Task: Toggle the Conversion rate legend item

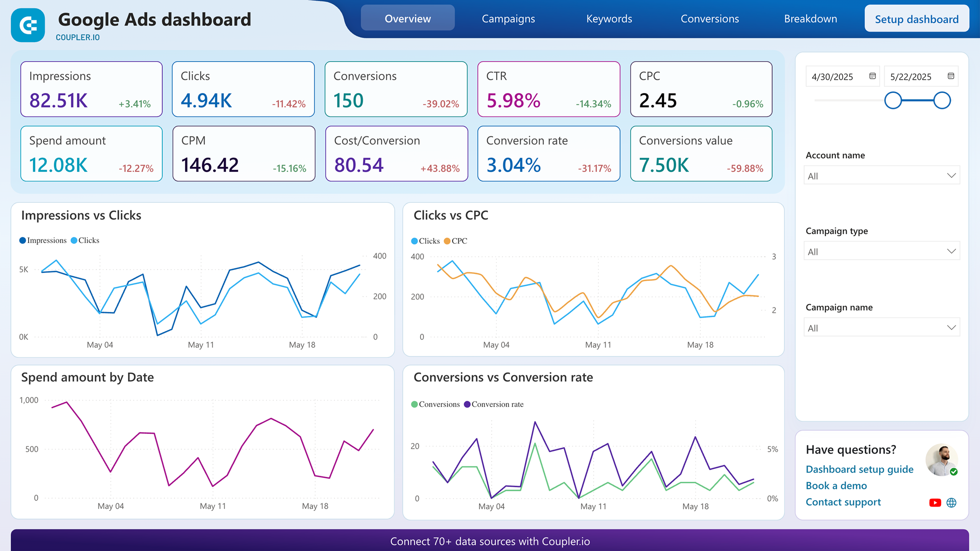Action: (x=493, y=404)
